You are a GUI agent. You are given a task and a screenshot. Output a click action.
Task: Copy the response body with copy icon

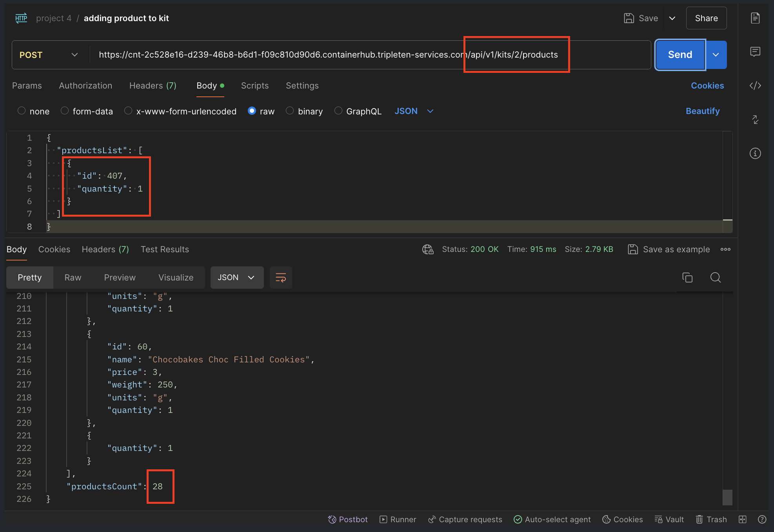(x=687, y=278)
